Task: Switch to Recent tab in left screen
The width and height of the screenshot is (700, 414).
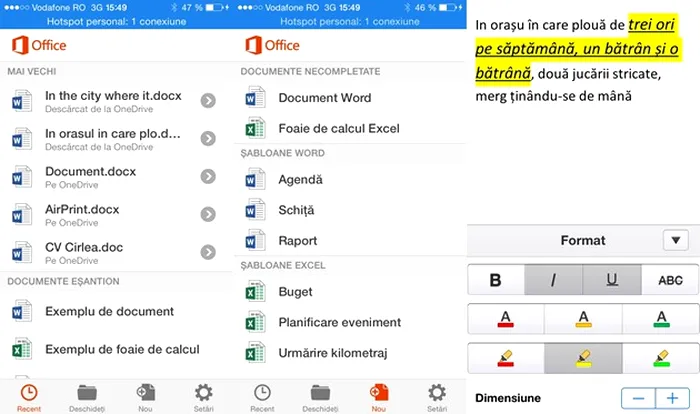Action: point(29,397)
